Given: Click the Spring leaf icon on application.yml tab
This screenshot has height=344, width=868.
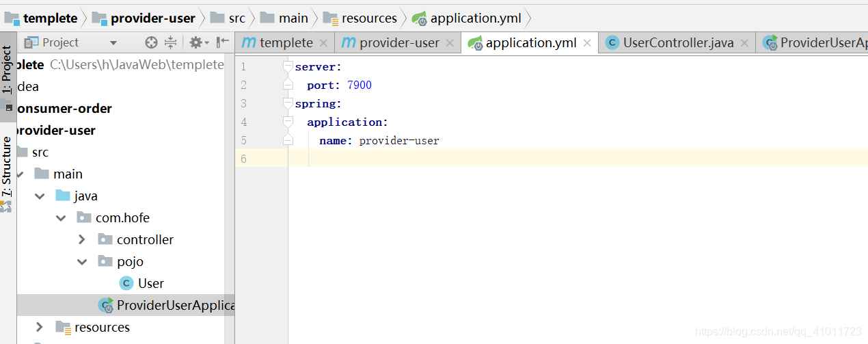Looking at the screenshot, I should [476, 43].
